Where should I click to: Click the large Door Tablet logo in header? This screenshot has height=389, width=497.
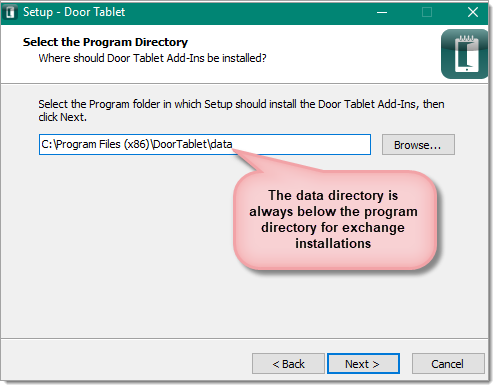[x=465, y=54]
